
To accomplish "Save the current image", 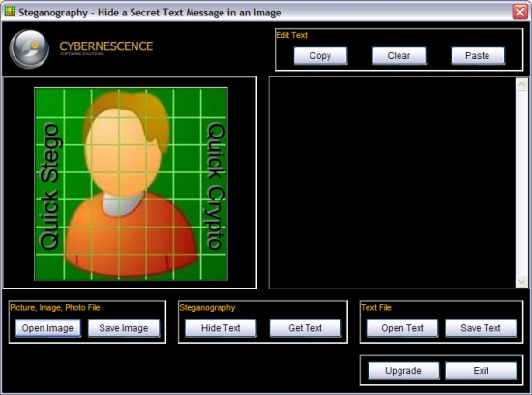I will (x=124, y=328).
